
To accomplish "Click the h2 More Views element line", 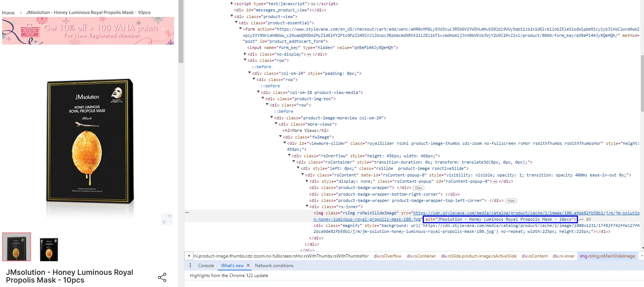I will pyautogui.click(x=305, y=130).
